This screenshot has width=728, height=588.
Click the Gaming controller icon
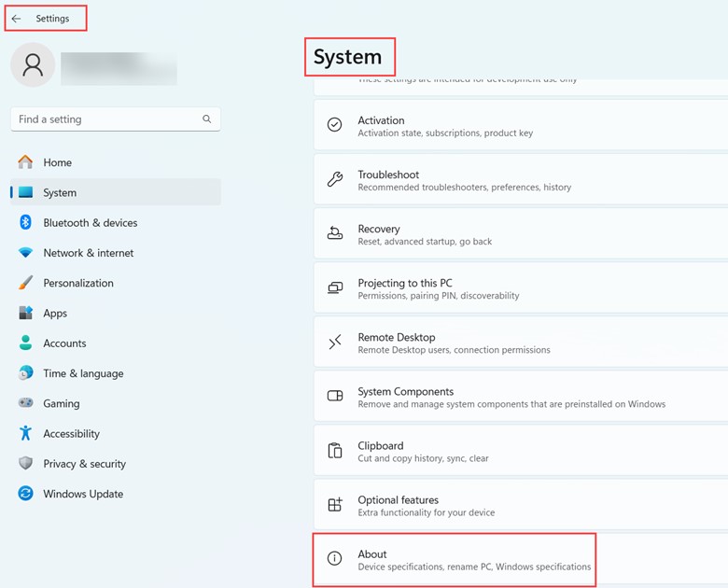[25, 402]
